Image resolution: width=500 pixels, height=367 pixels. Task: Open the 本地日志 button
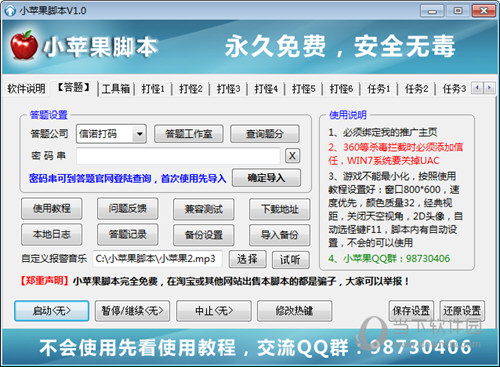(52, 235)
